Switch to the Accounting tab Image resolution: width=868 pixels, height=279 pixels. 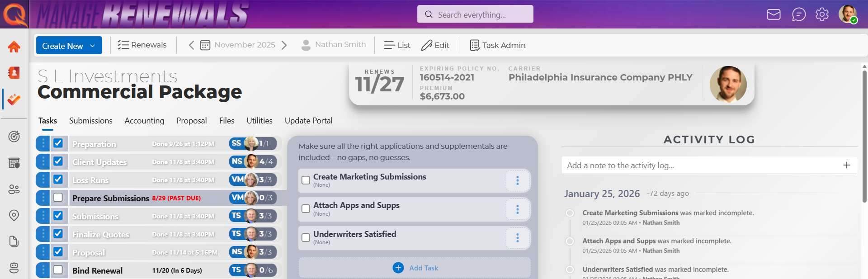[x=144, y=121]
